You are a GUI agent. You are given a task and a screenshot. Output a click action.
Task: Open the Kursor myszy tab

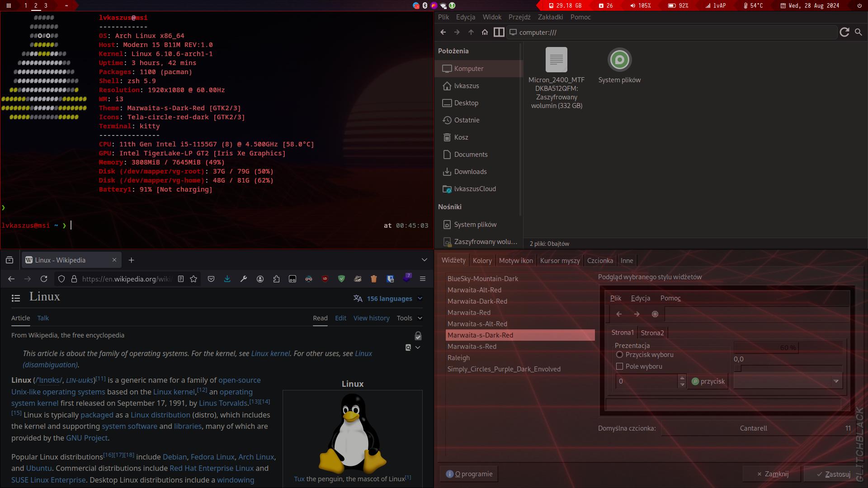(560, 261)
